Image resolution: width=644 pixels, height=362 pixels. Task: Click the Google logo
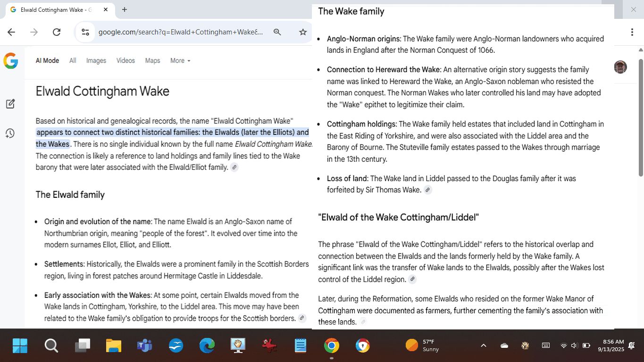click(x=10, y=61)
